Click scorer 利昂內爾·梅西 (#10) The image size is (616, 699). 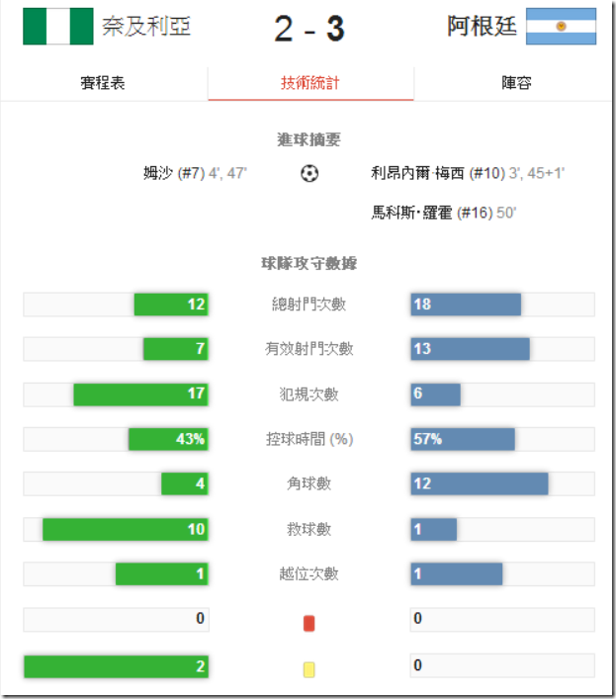point(437,173)
